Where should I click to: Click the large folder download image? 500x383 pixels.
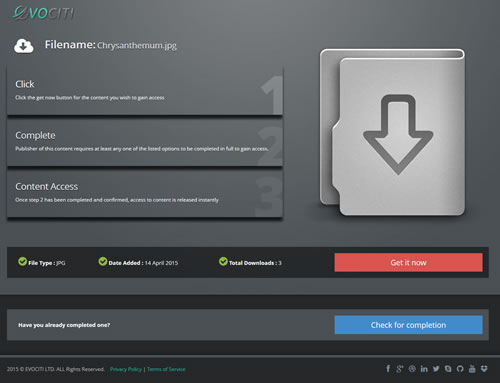[392, 132]
